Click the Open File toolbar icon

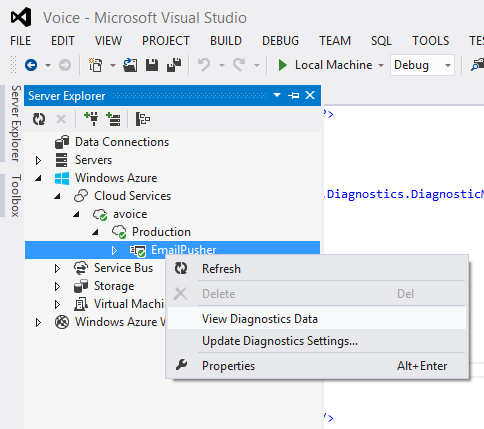[130, 65]
